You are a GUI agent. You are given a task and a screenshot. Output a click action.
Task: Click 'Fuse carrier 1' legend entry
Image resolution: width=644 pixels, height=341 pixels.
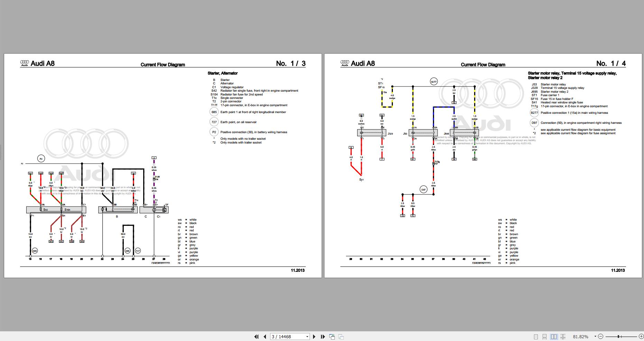550,95
